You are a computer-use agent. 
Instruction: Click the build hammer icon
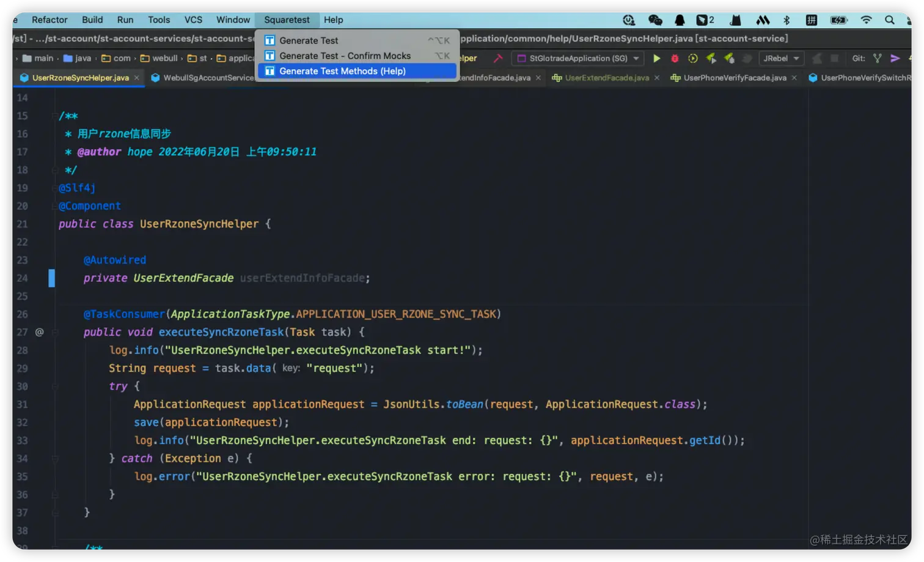[x=498, y=59]
